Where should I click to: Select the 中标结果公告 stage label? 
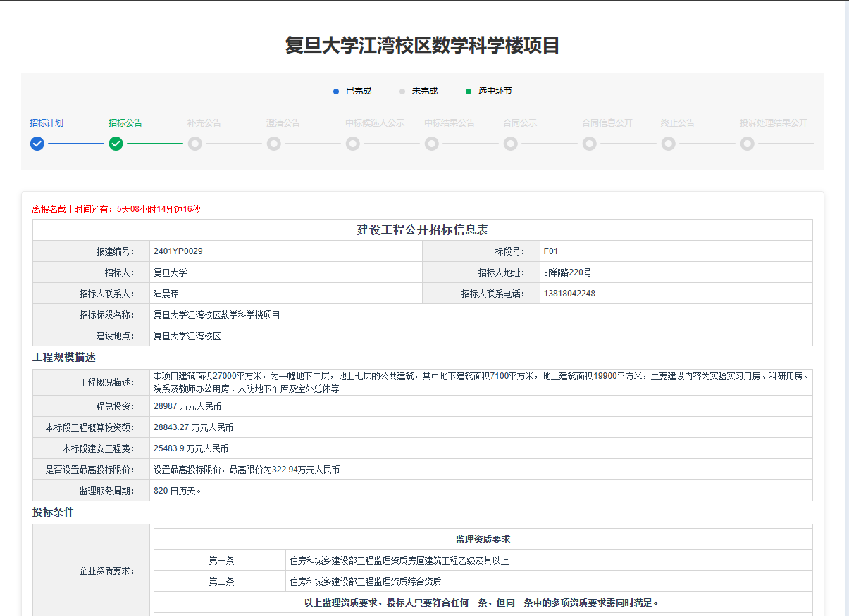click(x=450, y=123)
